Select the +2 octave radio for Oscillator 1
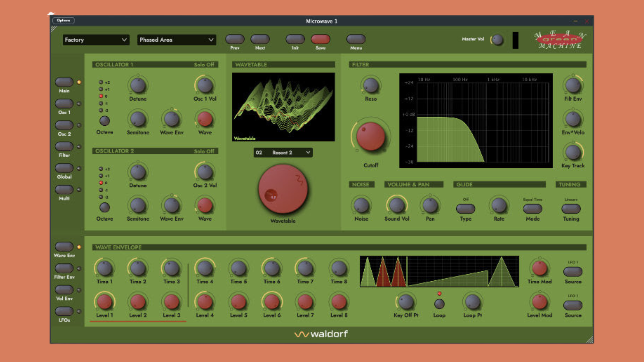 point(101,82)
